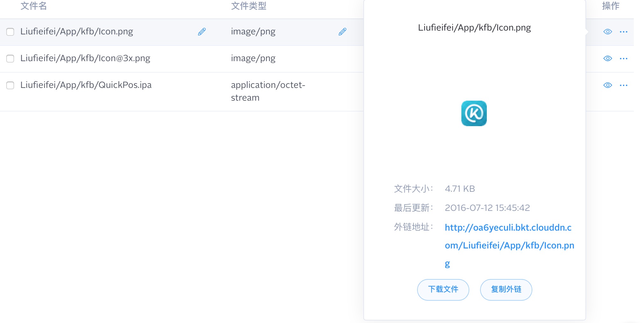Open more actions for QuickPos.ipa row
Screen dimensions: 644x323
tap(624, 85)
